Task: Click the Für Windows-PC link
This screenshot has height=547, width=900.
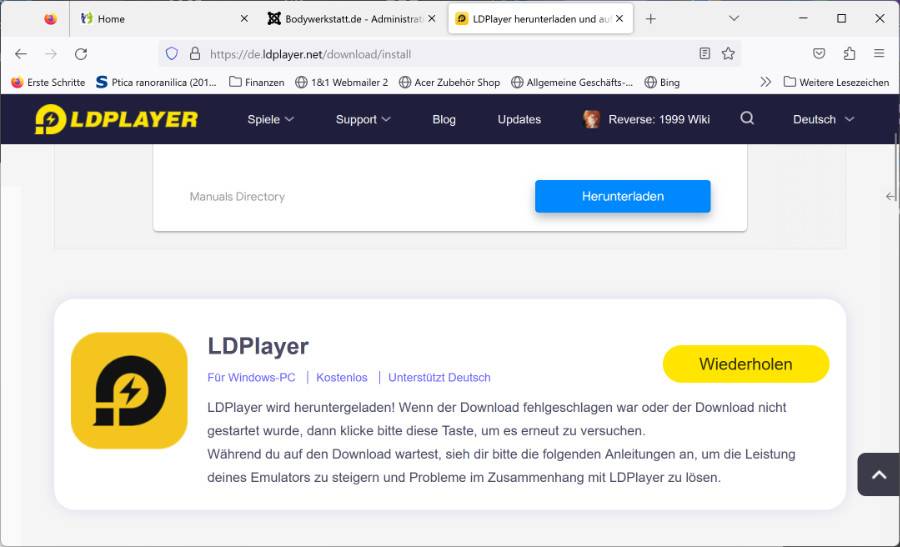Action: point(251,377)
